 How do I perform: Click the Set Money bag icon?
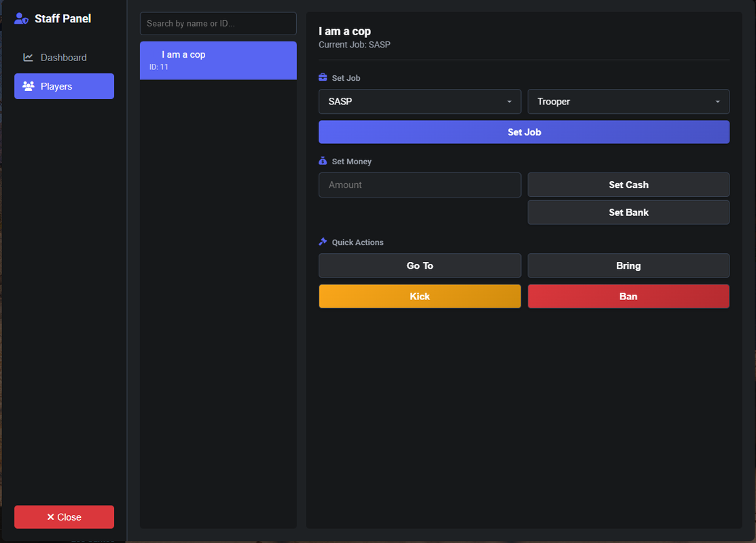323,161
